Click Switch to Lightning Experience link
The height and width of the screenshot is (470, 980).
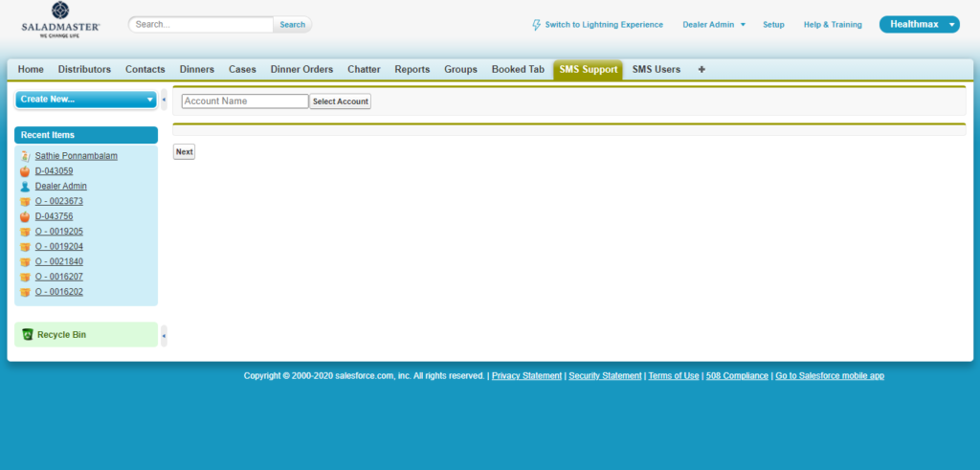(604, 25)
